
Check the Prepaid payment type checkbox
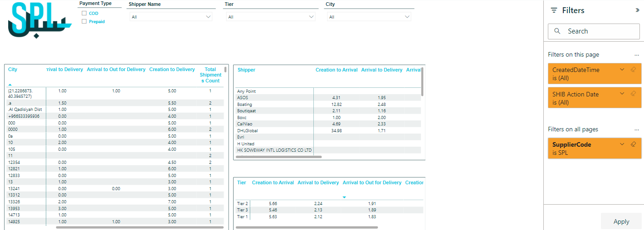tap(84, 21)
